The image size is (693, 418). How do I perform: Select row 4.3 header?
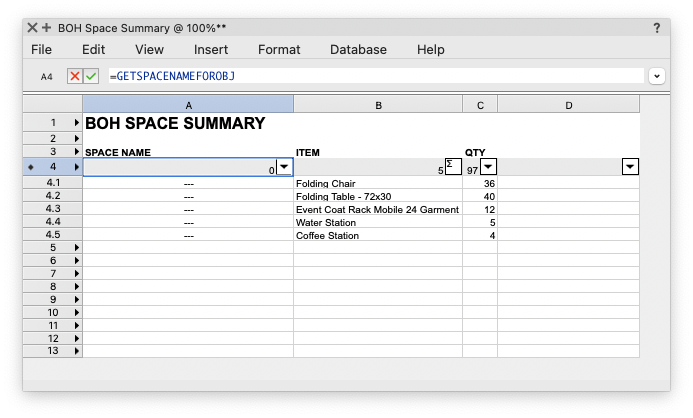53,209
